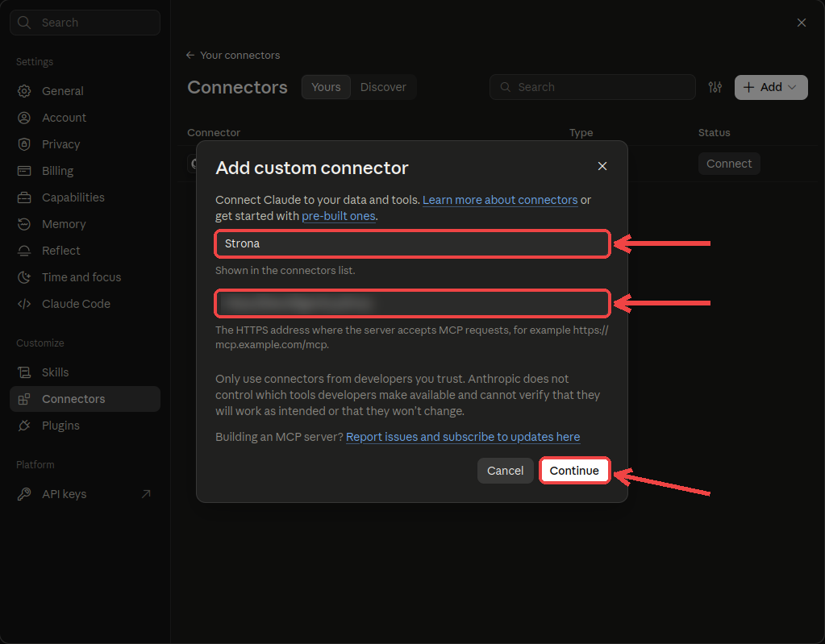
Task: Open General settings
Action: [x=85, y=91]
